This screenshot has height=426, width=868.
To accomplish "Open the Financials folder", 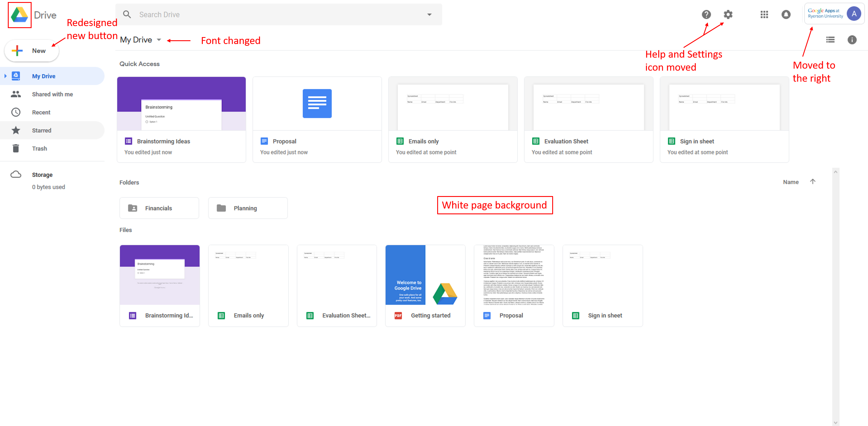I will [159, 208].
